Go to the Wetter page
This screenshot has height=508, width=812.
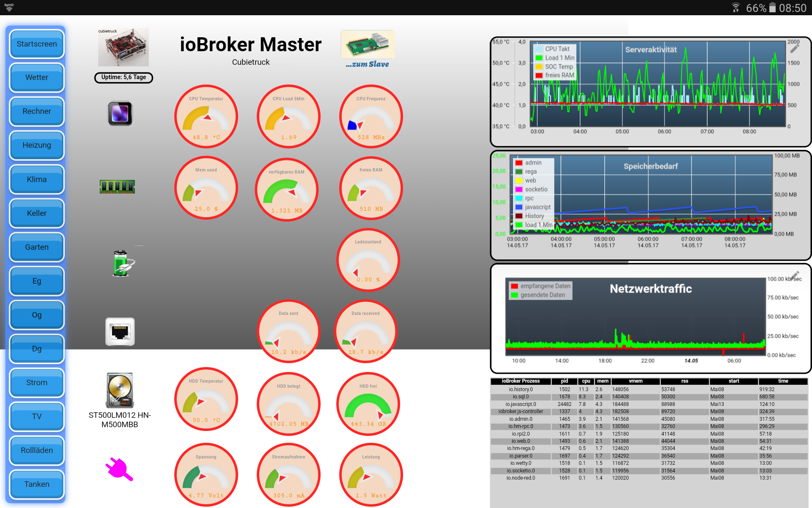click(x=37, y=77)
